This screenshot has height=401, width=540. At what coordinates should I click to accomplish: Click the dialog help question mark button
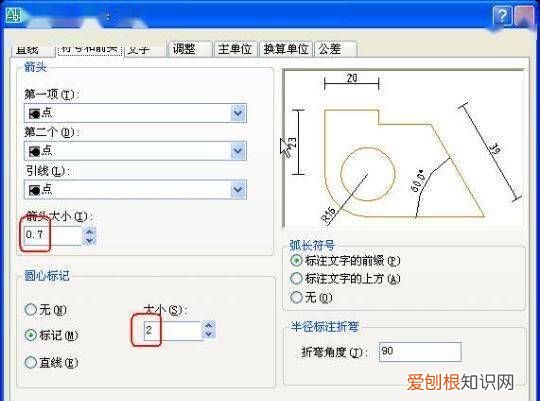(x=502, y=16)
